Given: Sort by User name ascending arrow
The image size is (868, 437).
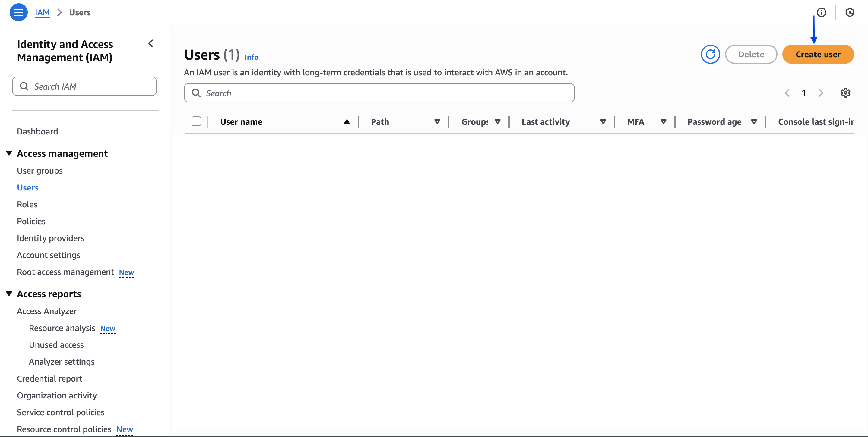Looking at the screenshot, I should [347, 122].
